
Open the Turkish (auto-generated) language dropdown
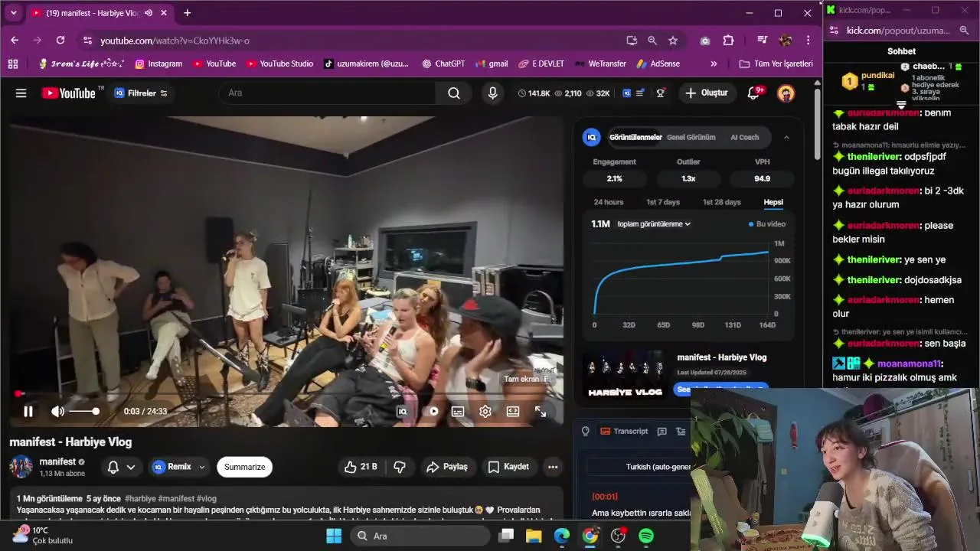tap(657, 467)
